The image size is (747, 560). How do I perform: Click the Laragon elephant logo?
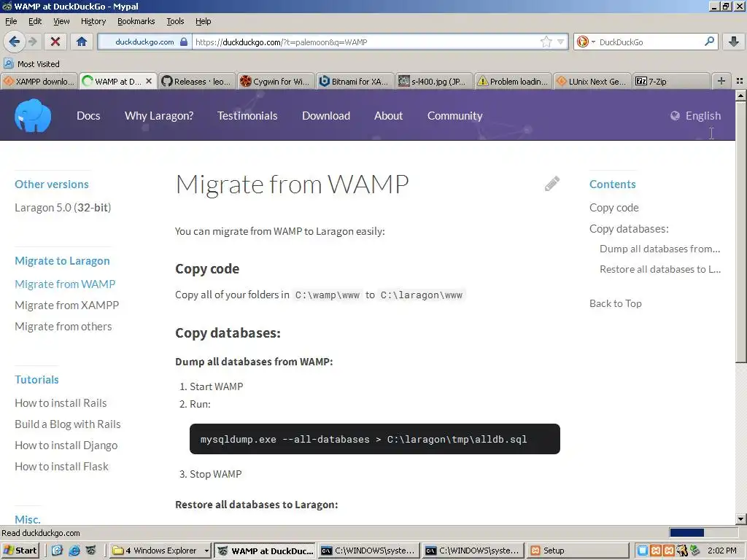coord(33,116)
